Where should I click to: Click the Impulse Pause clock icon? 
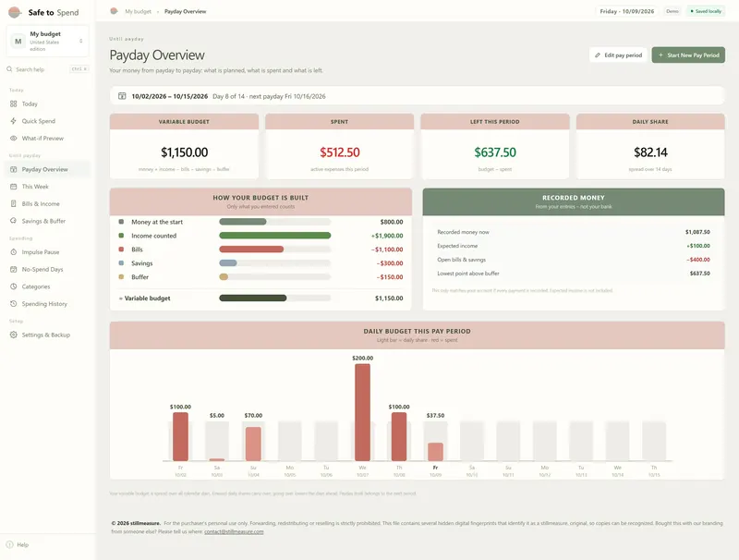(13, 252)
